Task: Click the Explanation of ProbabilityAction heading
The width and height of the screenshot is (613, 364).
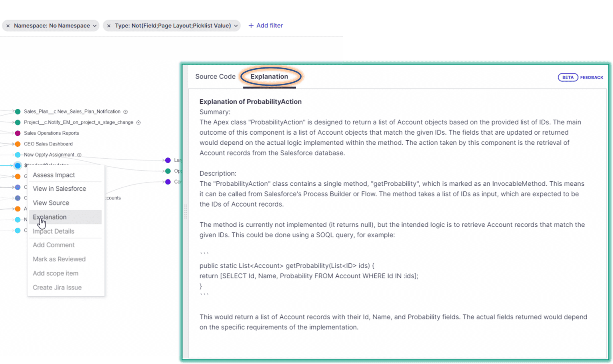Action: (251, 102)
